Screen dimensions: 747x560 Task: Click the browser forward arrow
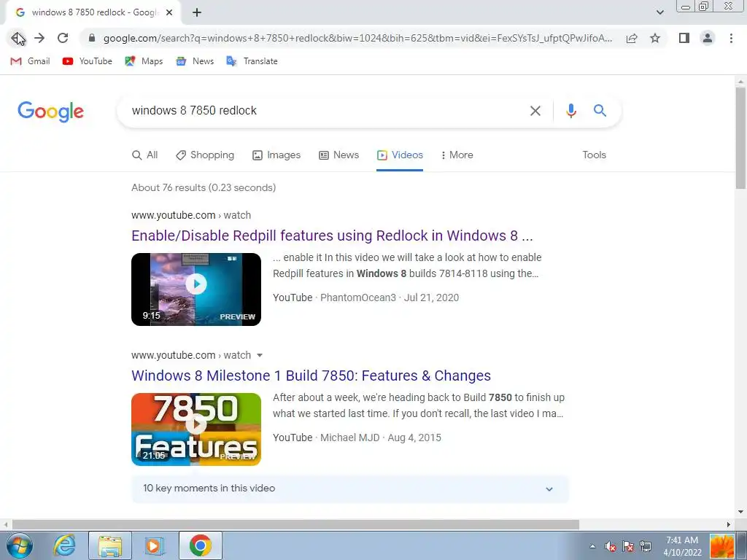pyautogui.click(x=39, y=38)
